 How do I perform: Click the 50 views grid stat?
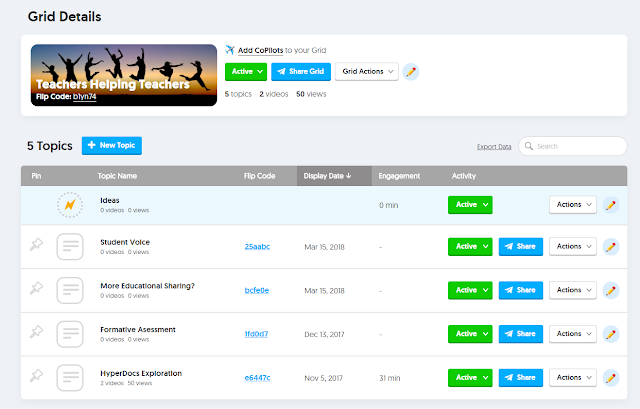tap(311, 94)
